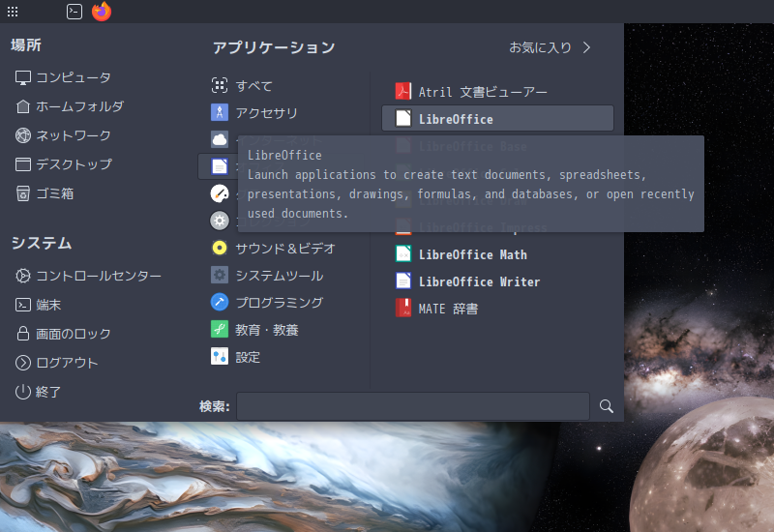Open コントロールセンター control center
This screenshot has width=774, height=532.
coord(88,276)
